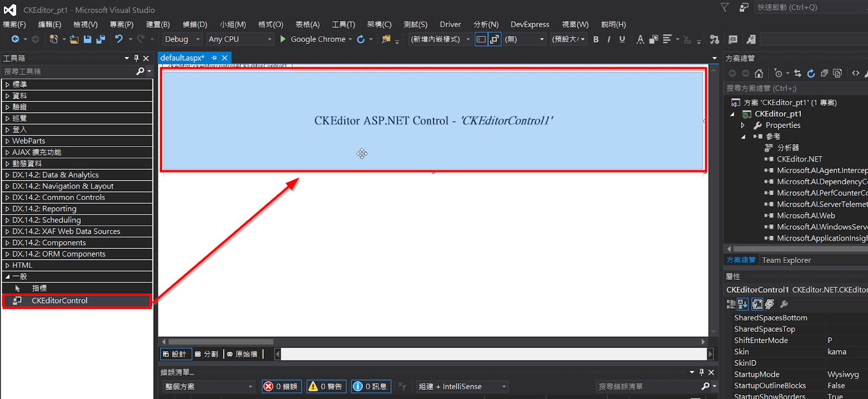
Task: Click the foreground color letter A icon
Action: [640, 39]
